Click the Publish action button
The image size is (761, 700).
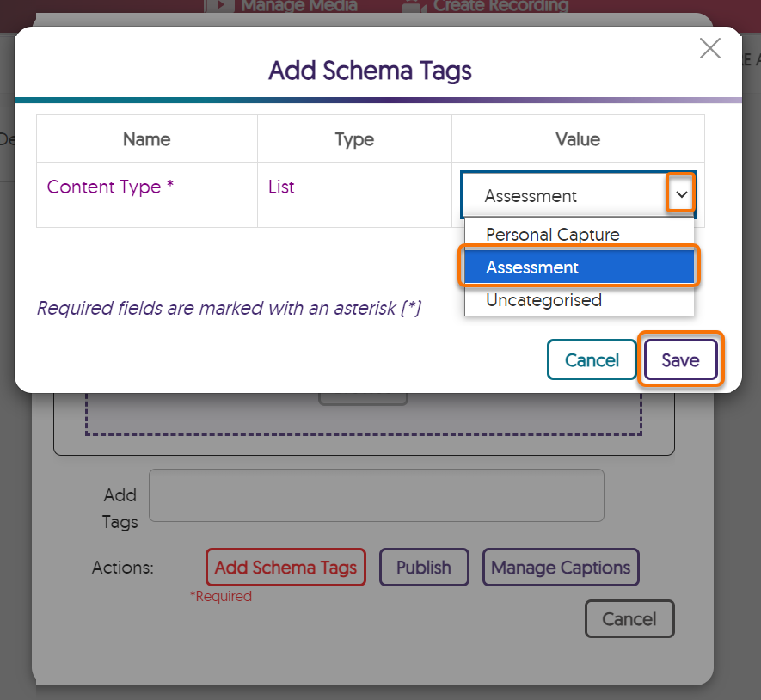point(424,568)
